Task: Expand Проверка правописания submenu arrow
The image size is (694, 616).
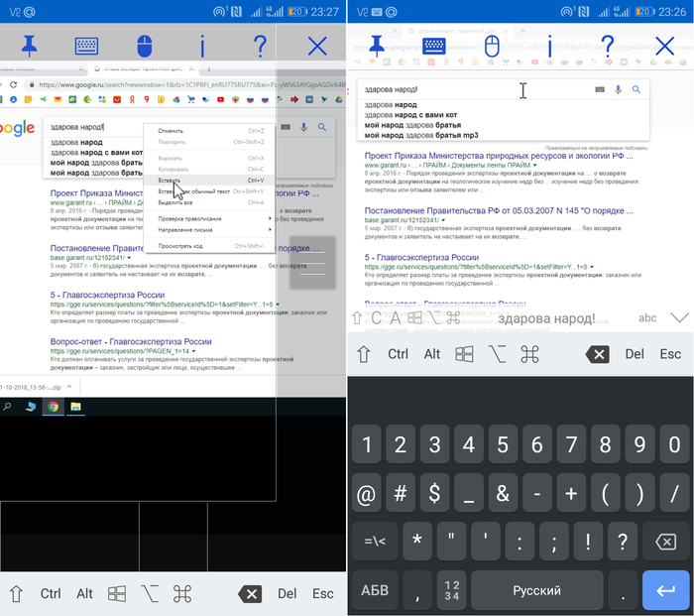Action: pos(270,219)
